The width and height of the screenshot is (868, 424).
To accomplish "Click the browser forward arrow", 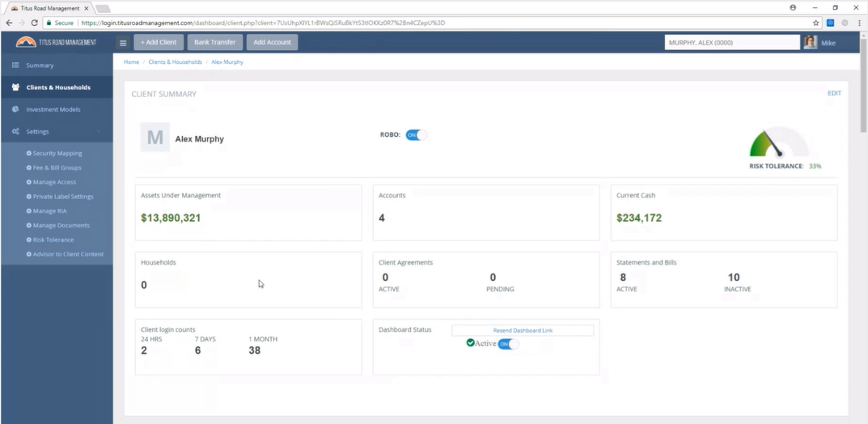I will 22,23.
